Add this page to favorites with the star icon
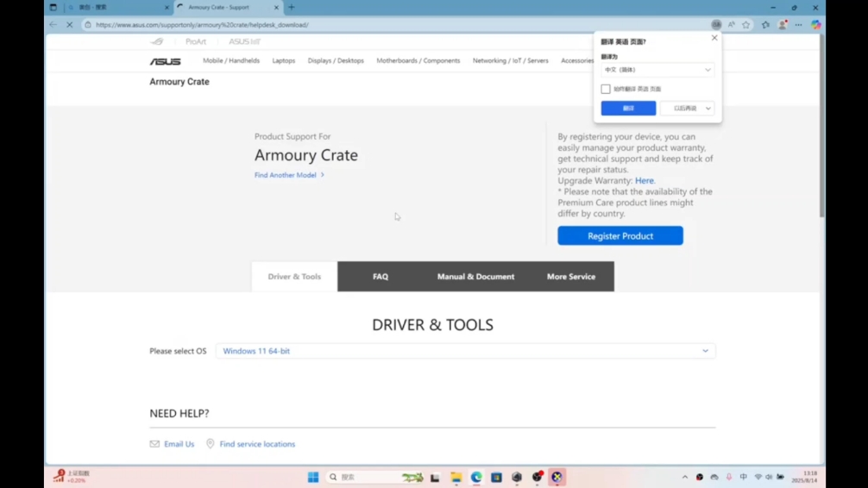 coord(746,25)
